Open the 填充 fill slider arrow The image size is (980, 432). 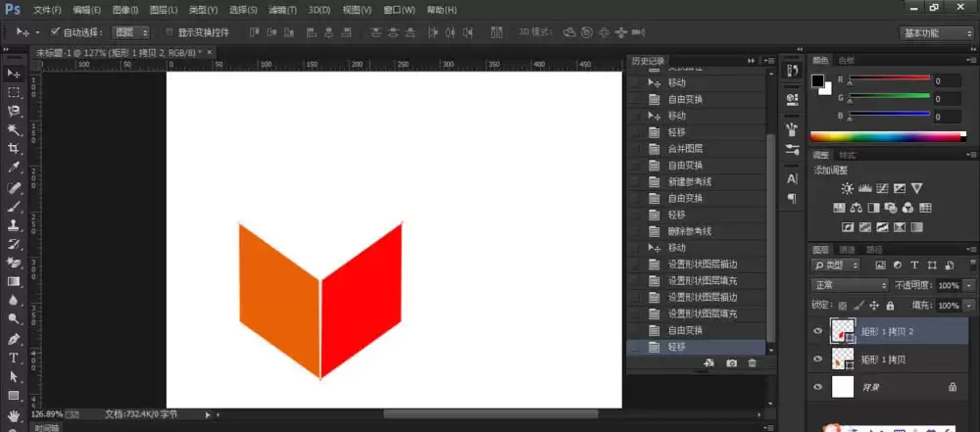[968, 306]
